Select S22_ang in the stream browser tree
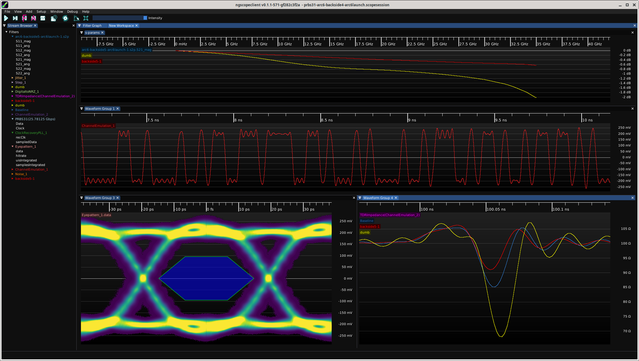Image resolution: width=639 pixels, height=361 pixels. coord(23,73)
